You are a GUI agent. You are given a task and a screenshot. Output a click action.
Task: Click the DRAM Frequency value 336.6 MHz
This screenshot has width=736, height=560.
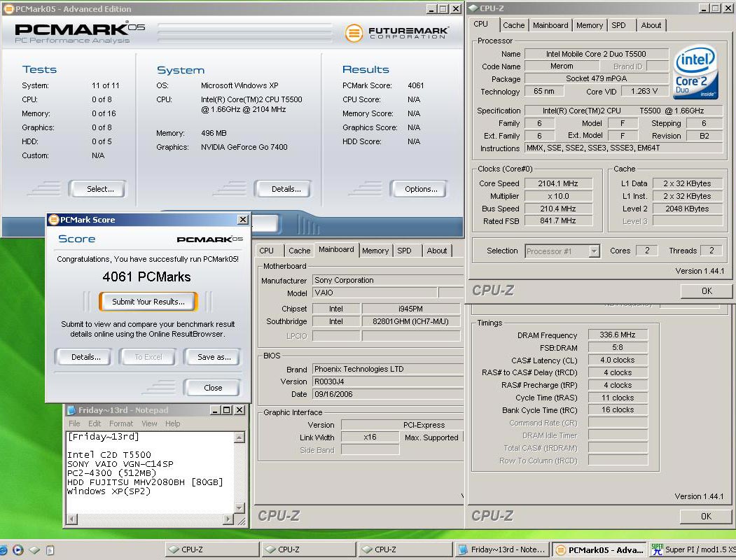pyautogui.click(x=617, y=335)
